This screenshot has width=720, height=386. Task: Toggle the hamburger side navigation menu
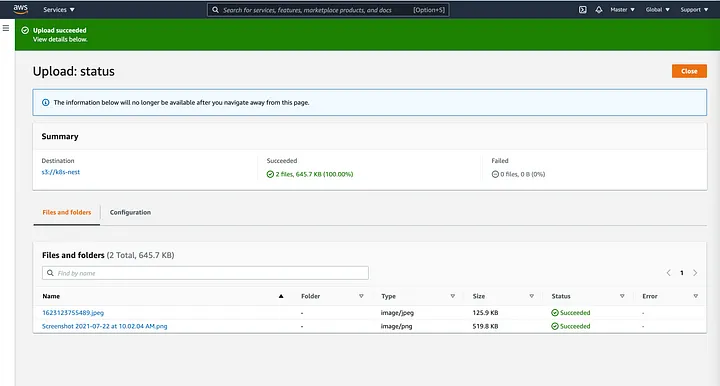(x=6, y=28)
